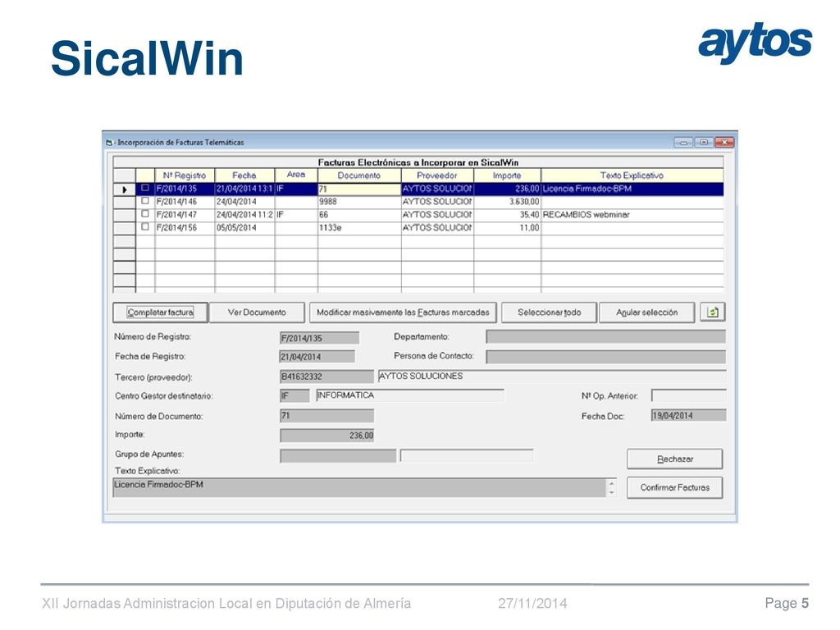The height and width of the screenshot is (630, 840).
Task: Click the Documento column header
Action: click(359, 176)
